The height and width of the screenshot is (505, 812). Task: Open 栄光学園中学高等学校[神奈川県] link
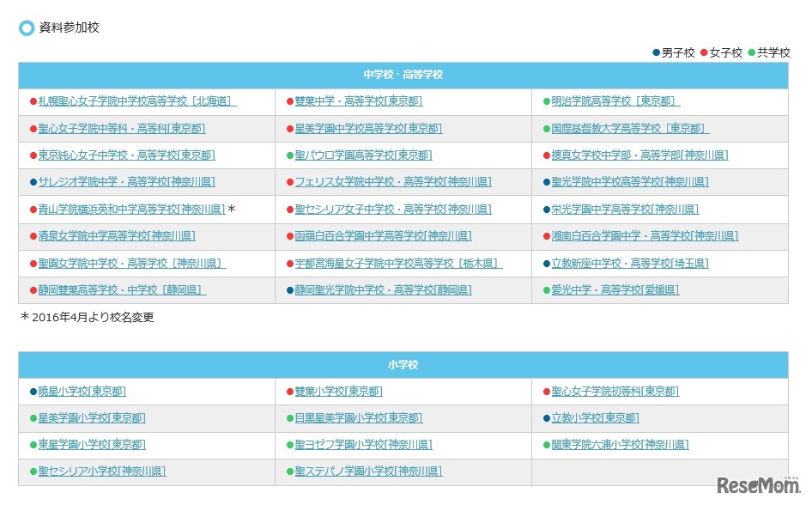[625, 210]
